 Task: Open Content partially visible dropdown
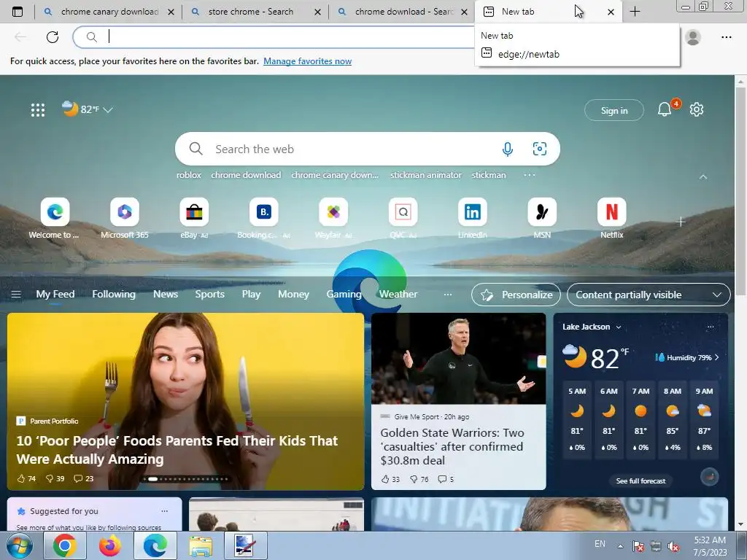[x=649, y=295]
